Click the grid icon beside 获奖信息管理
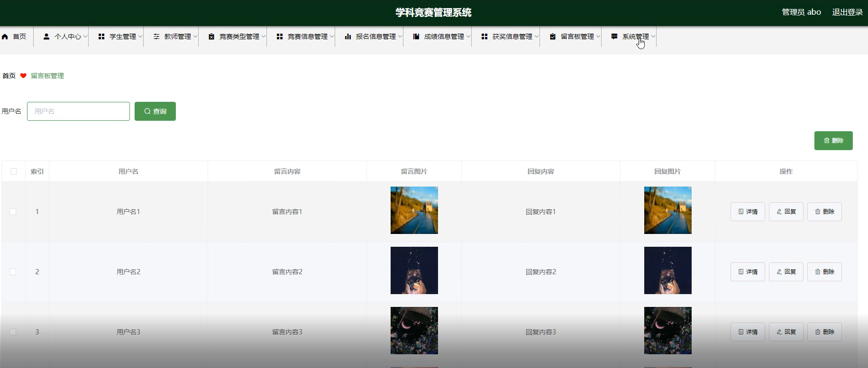868x368 pixels. (x=484, y=36)
